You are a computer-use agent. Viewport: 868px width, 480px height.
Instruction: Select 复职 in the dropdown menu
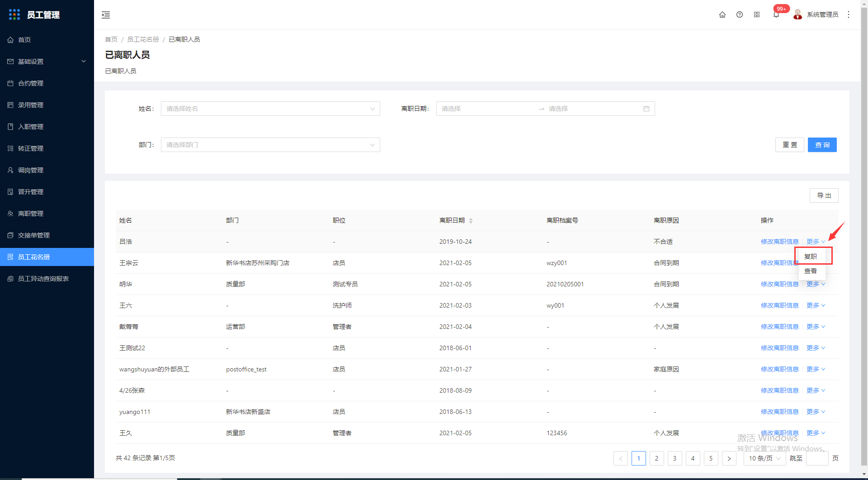tap(812, 257)
